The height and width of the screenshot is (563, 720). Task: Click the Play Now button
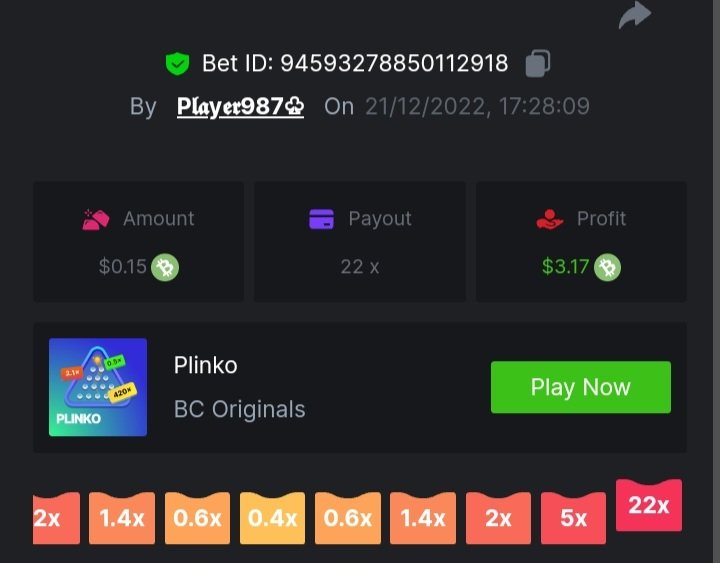pyautogui.click(x=581, y=387)
